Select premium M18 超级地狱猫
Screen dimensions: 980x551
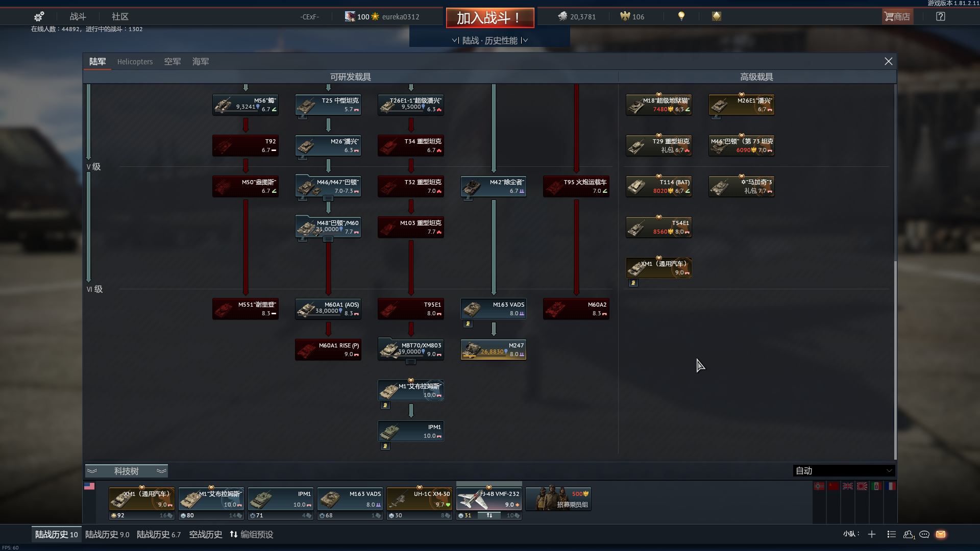tap(659, 105)
